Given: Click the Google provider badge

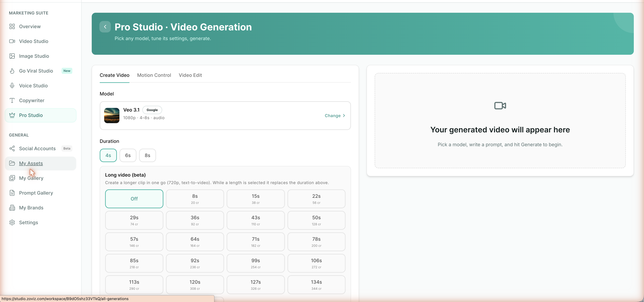Looking at the screenshot, I should click(x=152, y=110).
